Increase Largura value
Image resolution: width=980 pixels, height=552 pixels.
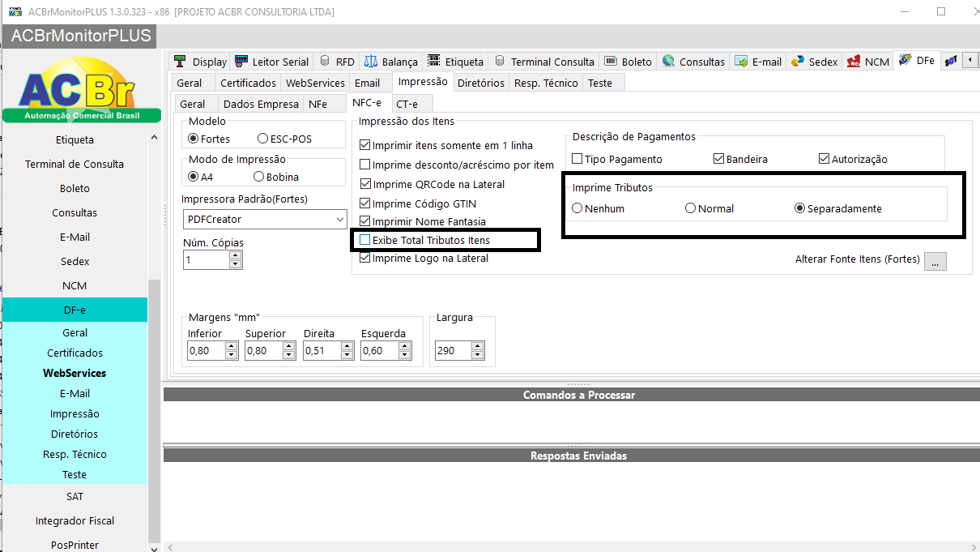point(478,346)
